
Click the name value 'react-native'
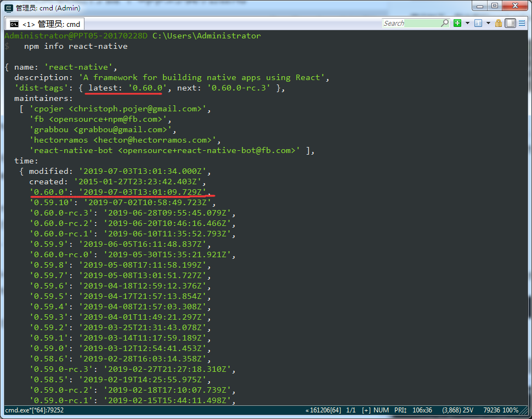pyautogui.click(x=78, y=67)
